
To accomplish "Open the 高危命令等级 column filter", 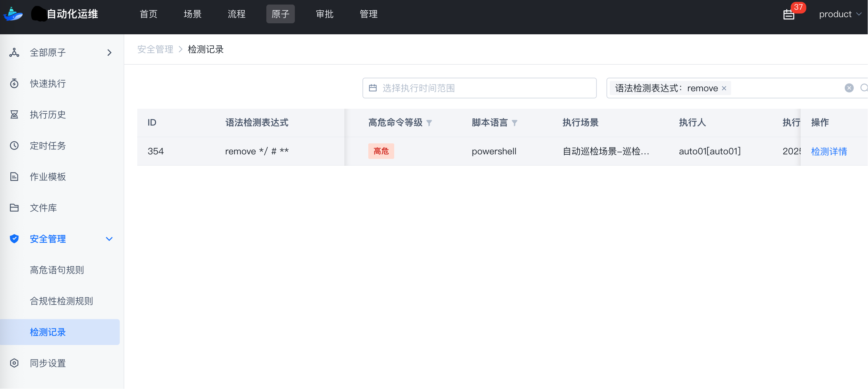I will (x=429, y=123).
